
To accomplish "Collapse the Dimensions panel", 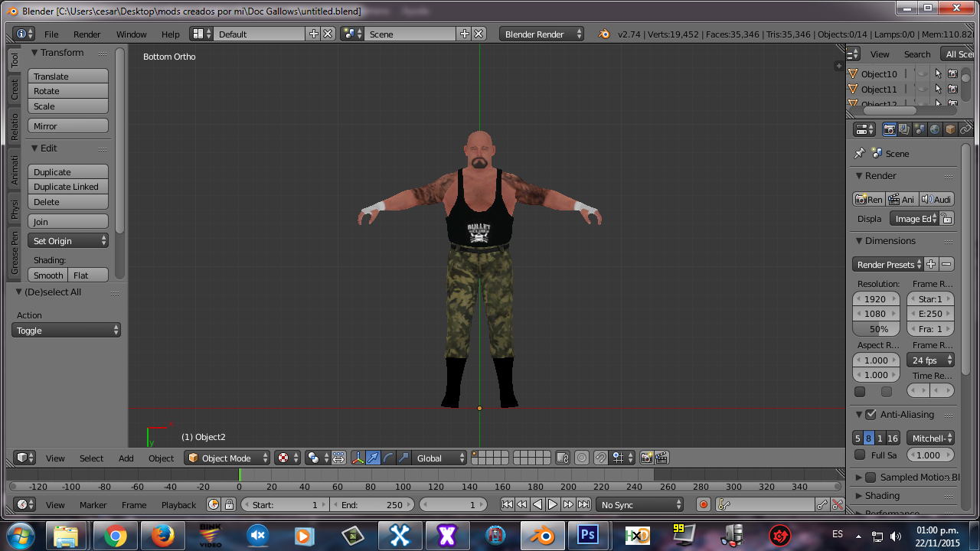I will (859, 241).
